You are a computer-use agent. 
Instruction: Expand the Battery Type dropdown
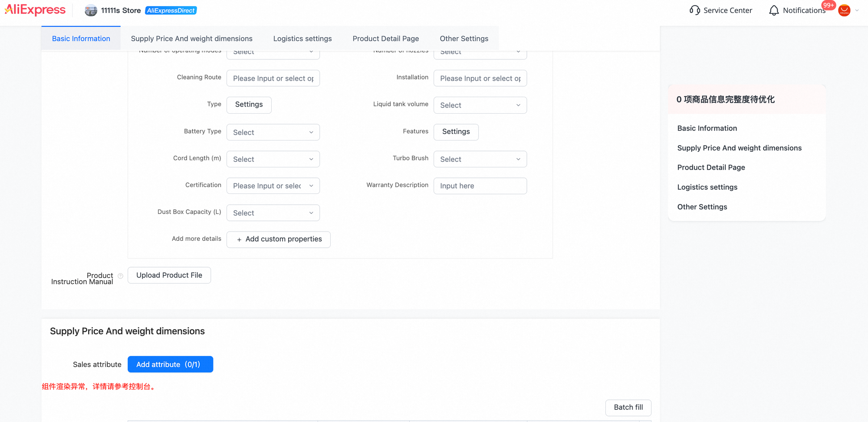click(x=273, y=132)
